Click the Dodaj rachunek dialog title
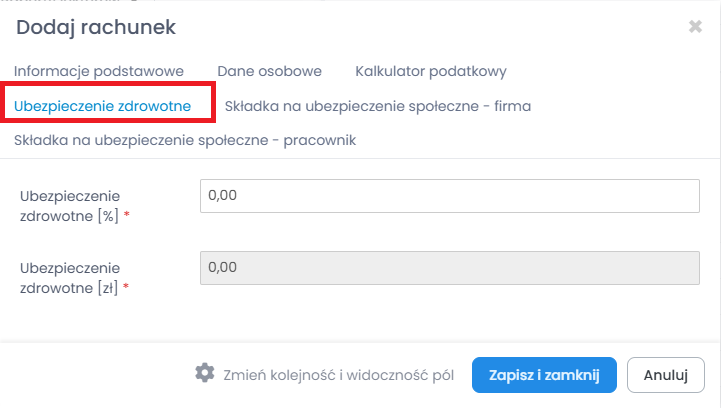The width and height of the screenshot is (721, 408). [x=97, y=28]
